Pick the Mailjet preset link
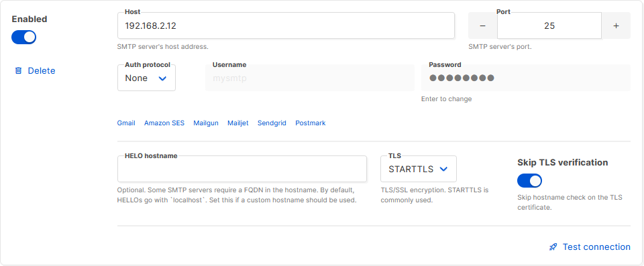Viewport: 644px width, 266px height. point(237,123)
